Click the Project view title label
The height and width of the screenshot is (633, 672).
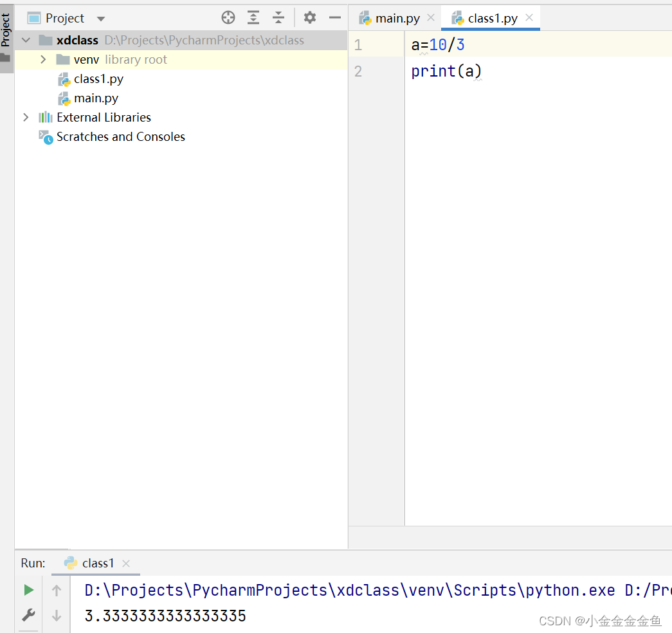65,18
